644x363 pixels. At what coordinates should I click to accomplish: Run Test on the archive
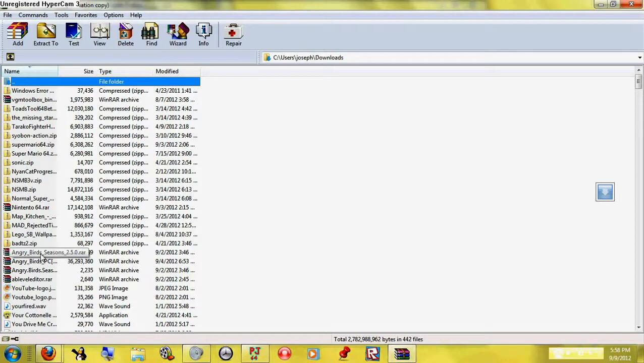[x=74, y=34]
